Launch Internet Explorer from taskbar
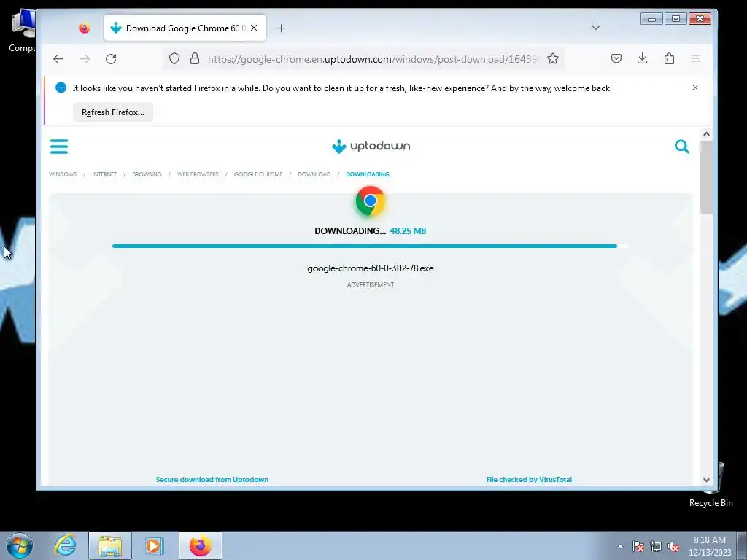The width and height of the screenshot is (747, 560). point(65,545)
